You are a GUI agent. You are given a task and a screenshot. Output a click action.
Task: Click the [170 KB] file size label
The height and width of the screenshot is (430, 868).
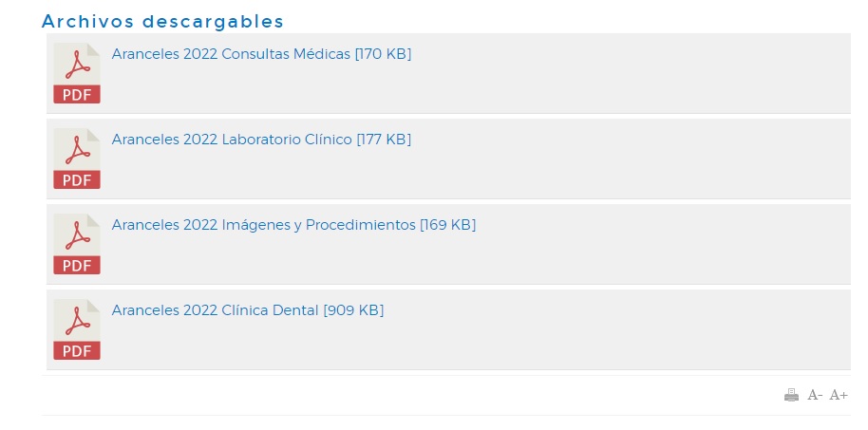[x=383, y=54]
